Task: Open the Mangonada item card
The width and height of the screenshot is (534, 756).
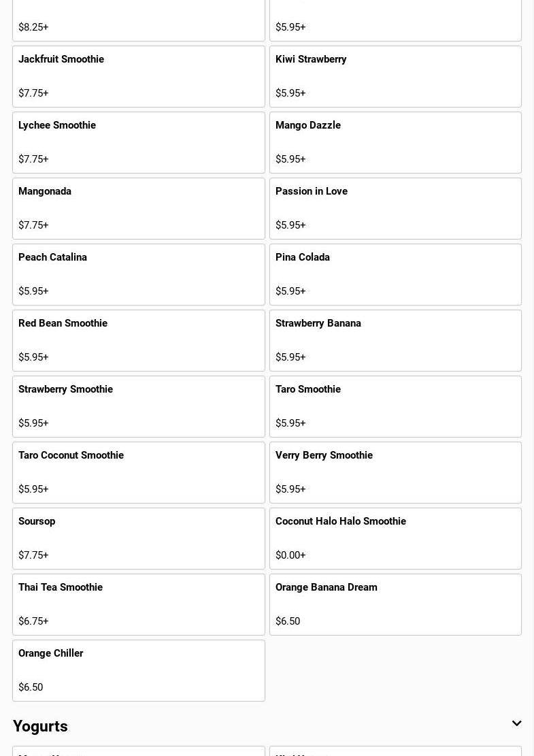Action: pyautogui.click(x=138, y=208)
